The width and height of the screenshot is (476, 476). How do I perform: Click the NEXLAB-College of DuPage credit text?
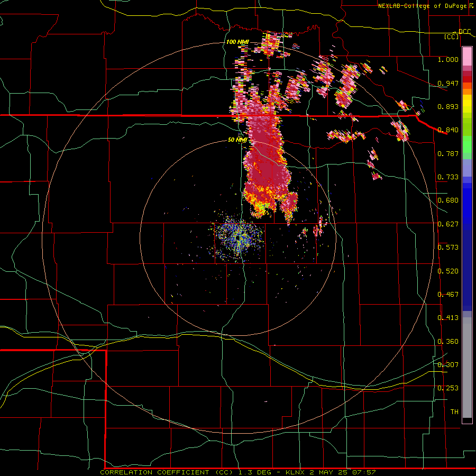tap(422, 6)
